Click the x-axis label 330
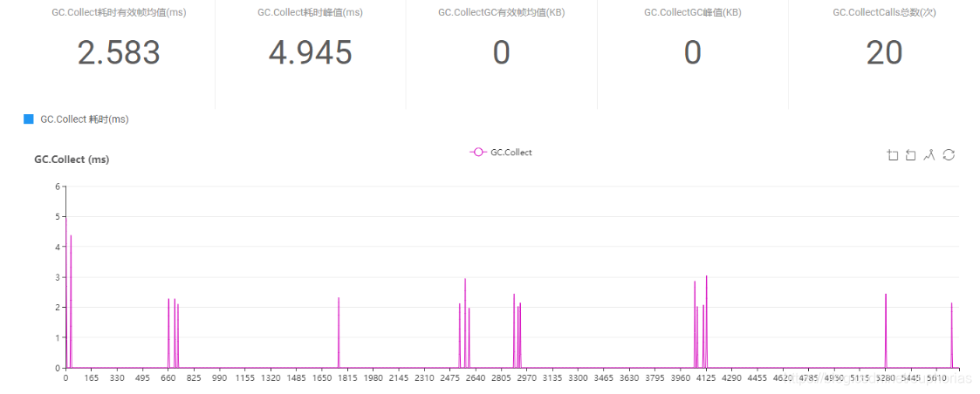Image resolution: width=980 pixels, height=394 pixels. [x=117, y=377]
